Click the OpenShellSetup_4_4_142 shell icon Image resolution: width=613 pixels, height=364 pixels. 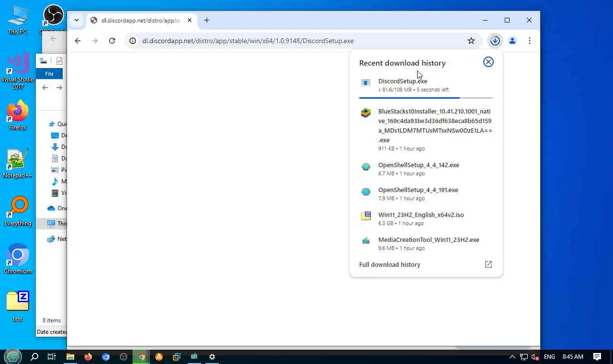[366, 167]
